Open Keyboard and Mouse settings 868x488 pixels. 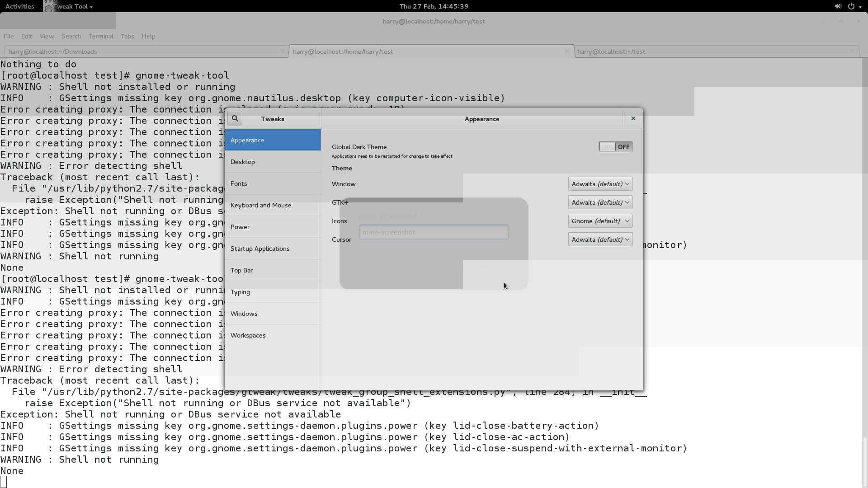(273, 205)
